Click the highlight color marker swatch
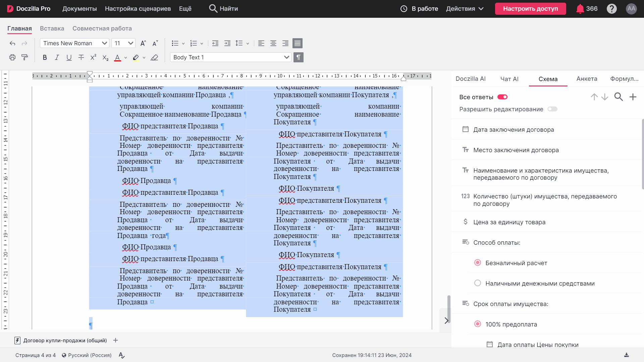Image resolution: width=644 pixels, height=362 pixels. (136, 58)
